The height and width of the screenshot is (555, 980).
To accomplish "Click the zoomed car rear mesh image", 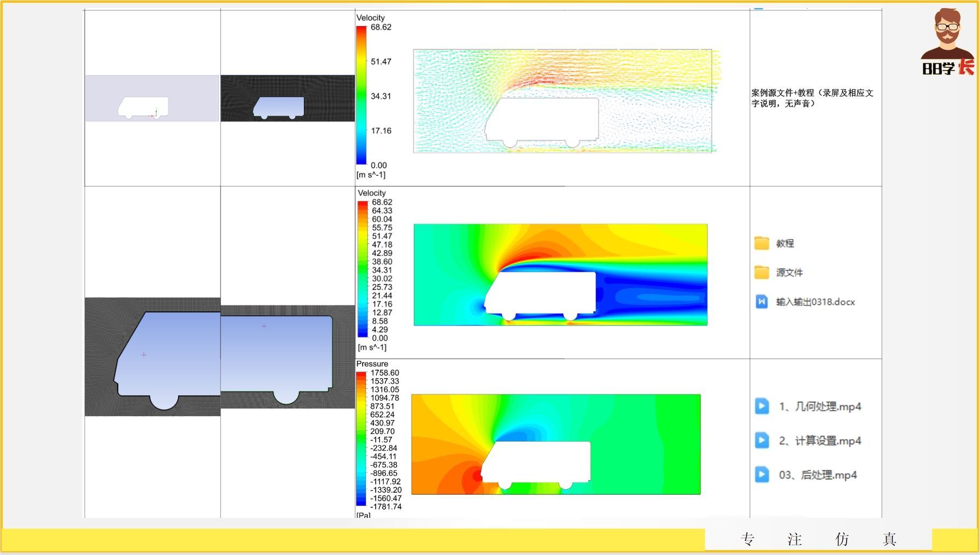I will point(287,357).
